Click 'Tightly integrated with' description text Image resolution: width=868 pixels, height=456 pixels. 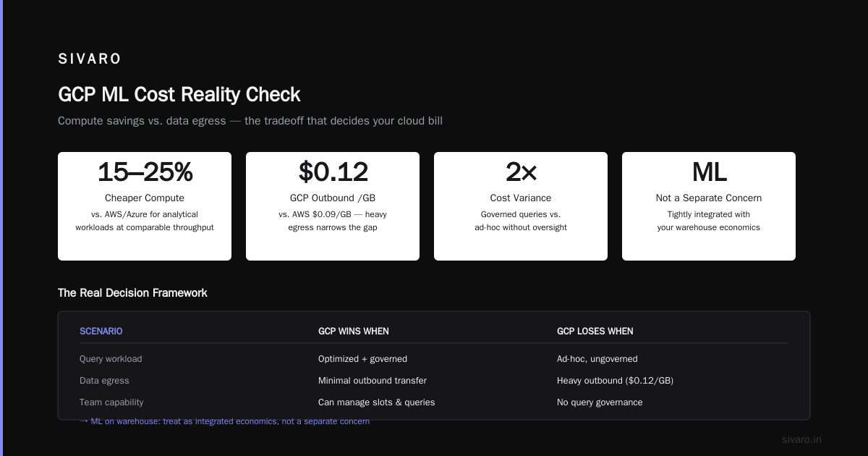click(x=709, y=214)
